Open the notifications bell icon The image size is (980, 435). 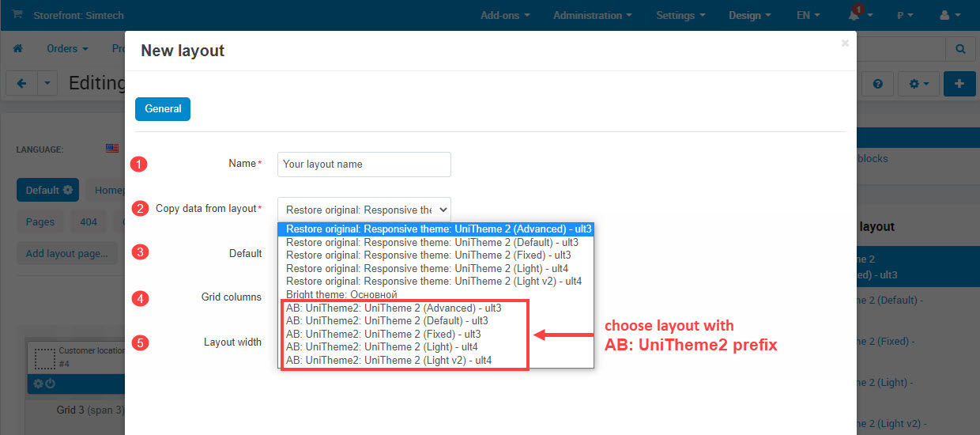click(854, 15)
